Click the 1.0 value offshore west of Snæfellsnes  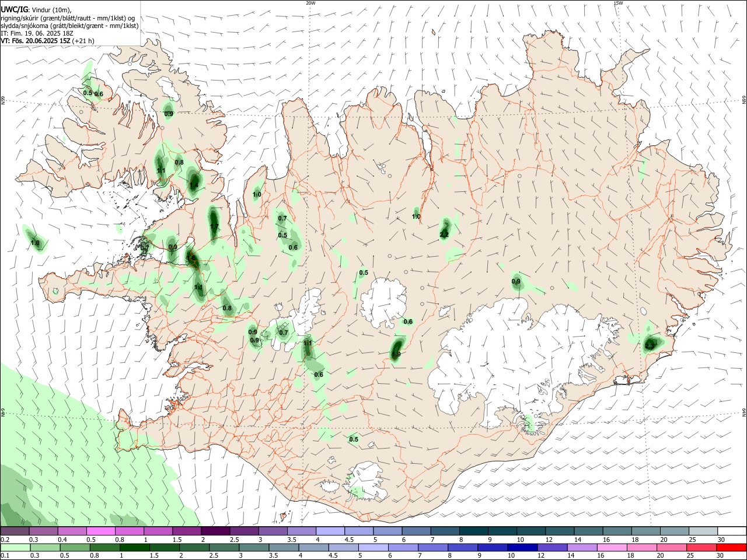point(35,243)
